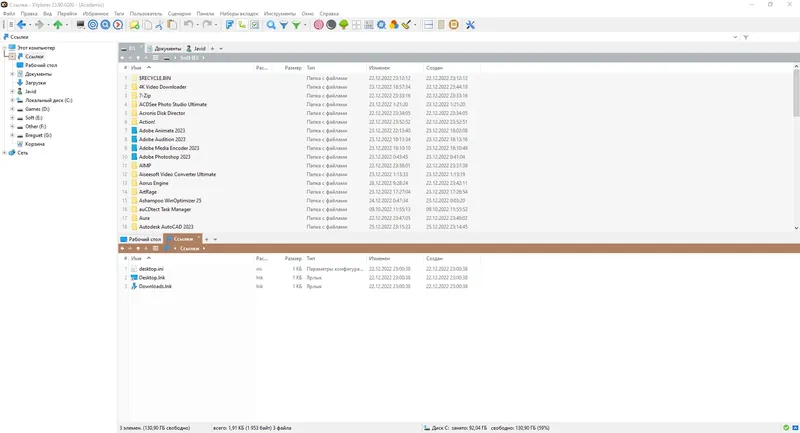The height and width of the screenshot is (433, 800).
Task: Click the green funnel filter icon
Action: click(296, 24)
